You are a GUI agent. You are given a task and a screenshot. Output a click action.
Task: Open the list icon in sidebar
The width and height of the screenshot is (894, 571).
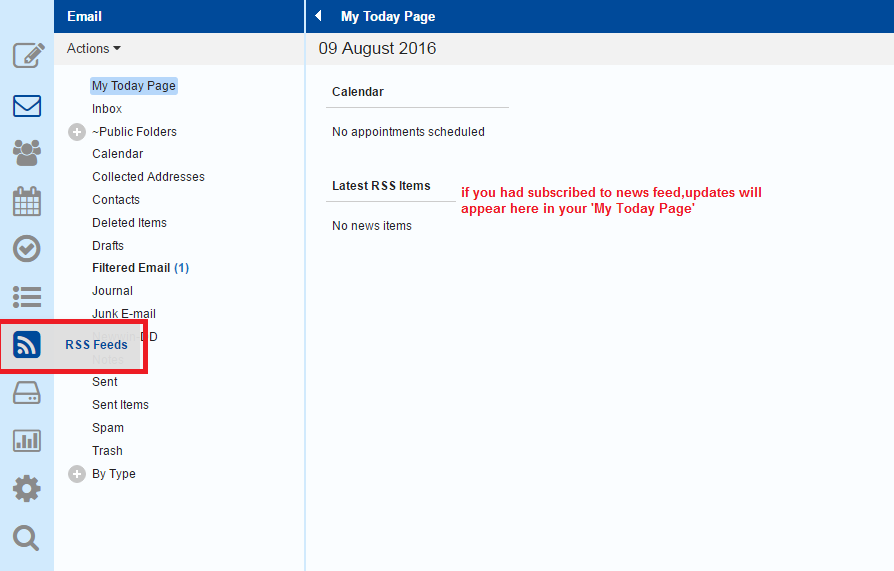[x=27, y=297]
